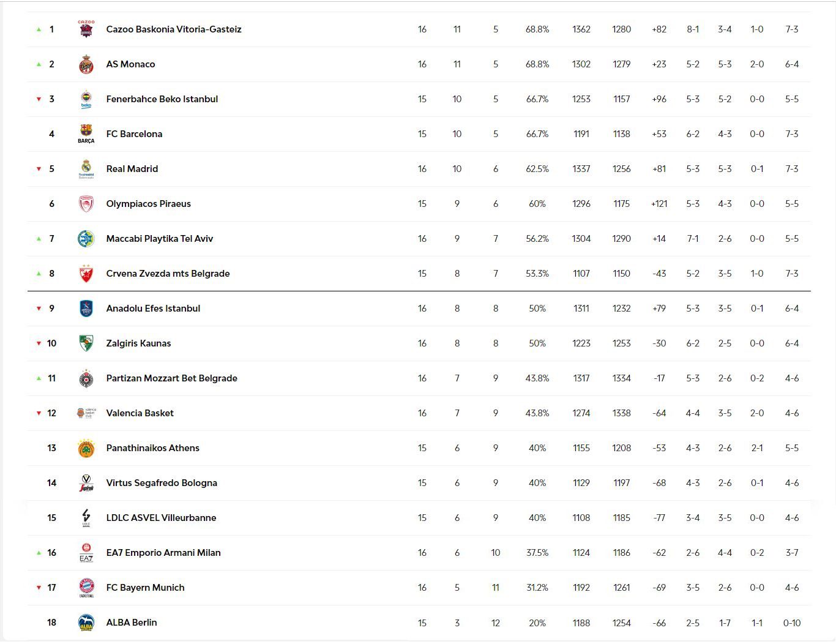The height and width of the screenshot is (644, 836).
Task: Select Panathinaikos Athens team name
Action: [x=152, y=448]
